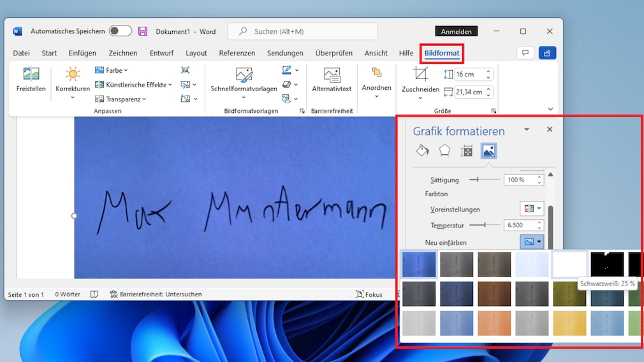Select the Effekte pentagon icon in pane

pyautogui.click(x=444, y=151)
